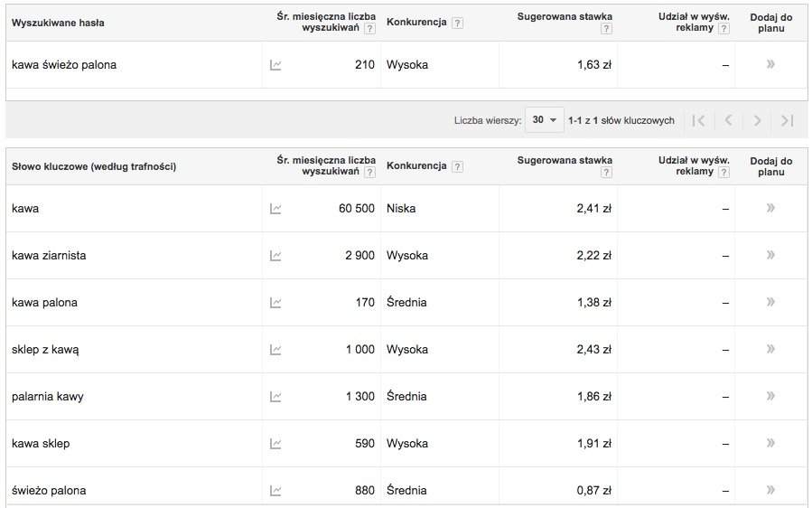
Task: Click search volume '2 900'
Action: point(359,256)
